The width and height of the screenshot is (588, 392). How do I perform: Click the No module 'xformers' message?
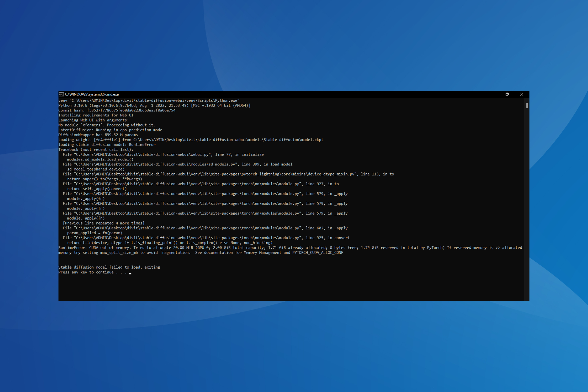[x=107, y=125]
